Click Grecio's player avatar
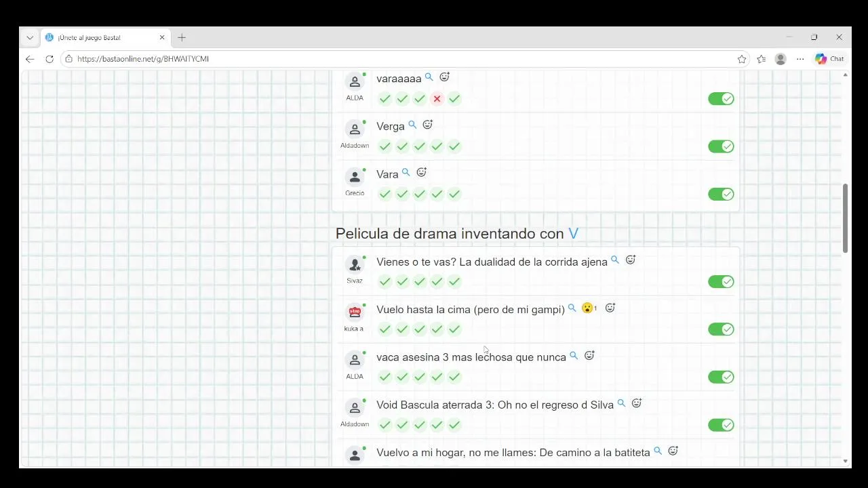The image size is (868, 488). point(355,178)
